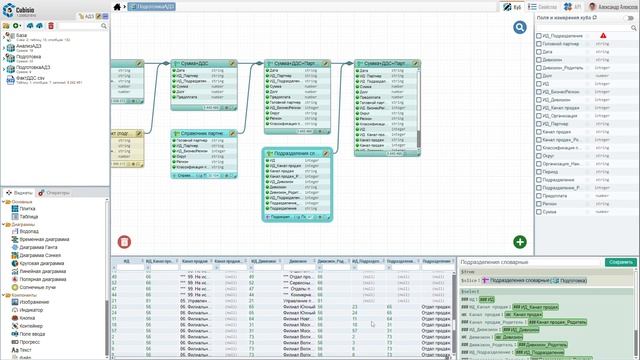Check the Канал продаж field checkbox
640x360 pixels.
coord(539,132)
